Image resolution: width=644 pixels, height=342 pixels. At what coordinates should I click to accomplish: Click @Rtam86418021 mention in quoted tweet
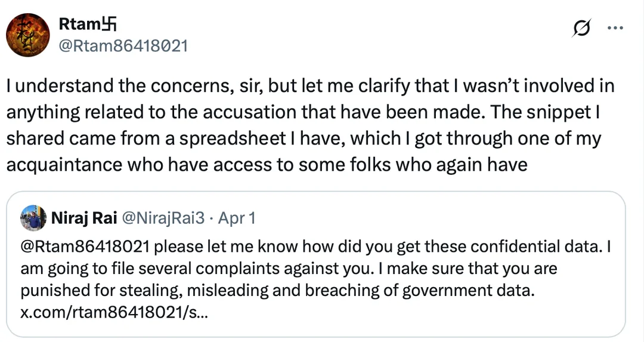[x=85, y=247]
